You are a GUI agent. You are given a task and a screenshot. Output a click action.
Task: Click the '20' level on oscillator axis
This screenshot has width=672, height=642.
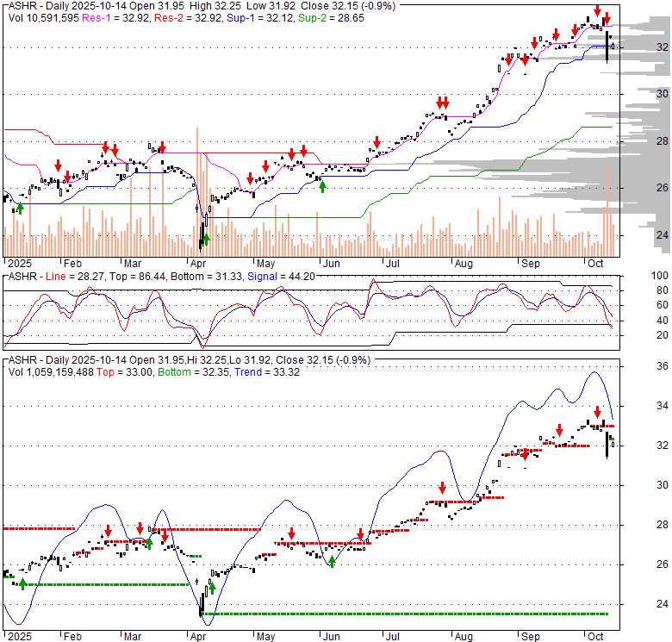coord(663,335)
